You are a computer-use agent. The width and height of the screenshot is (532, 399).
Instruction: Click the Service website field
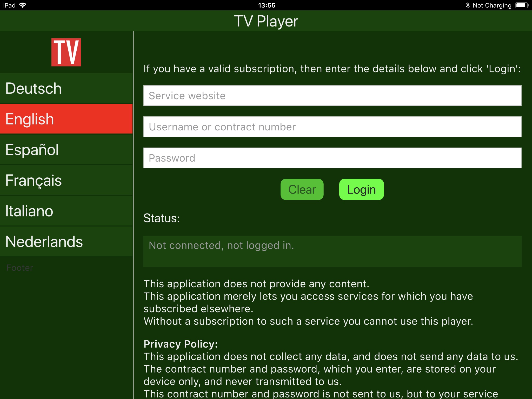(332, 96)
